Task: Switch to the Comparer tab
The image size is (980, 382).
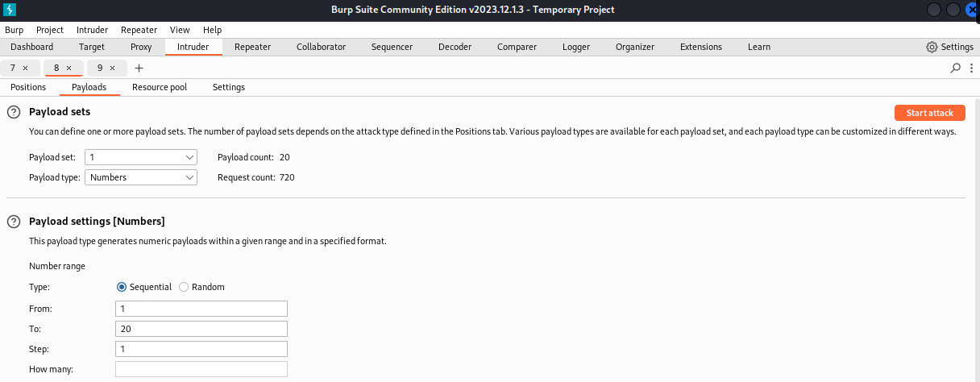Action: click(x=517, y=47)
